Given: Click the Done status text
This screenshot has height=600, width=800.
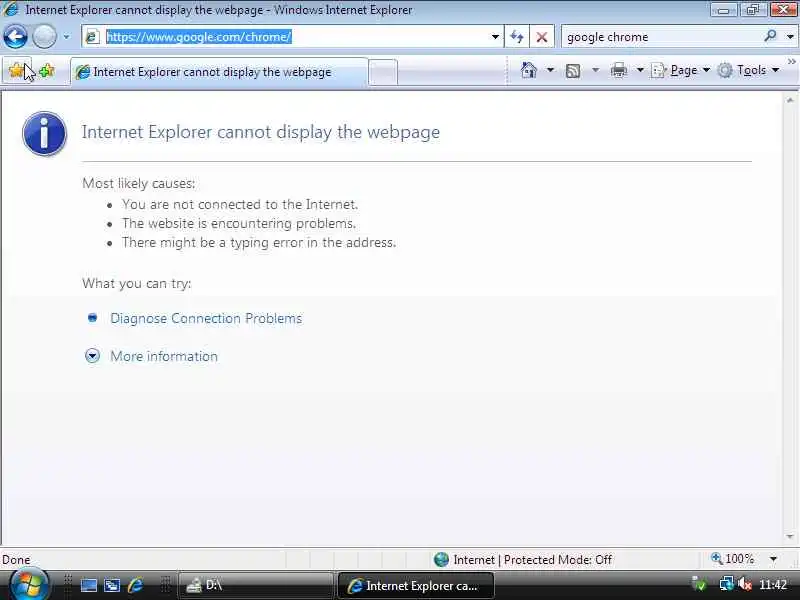Looking at the screenshot, I should [x=16, y=560].
